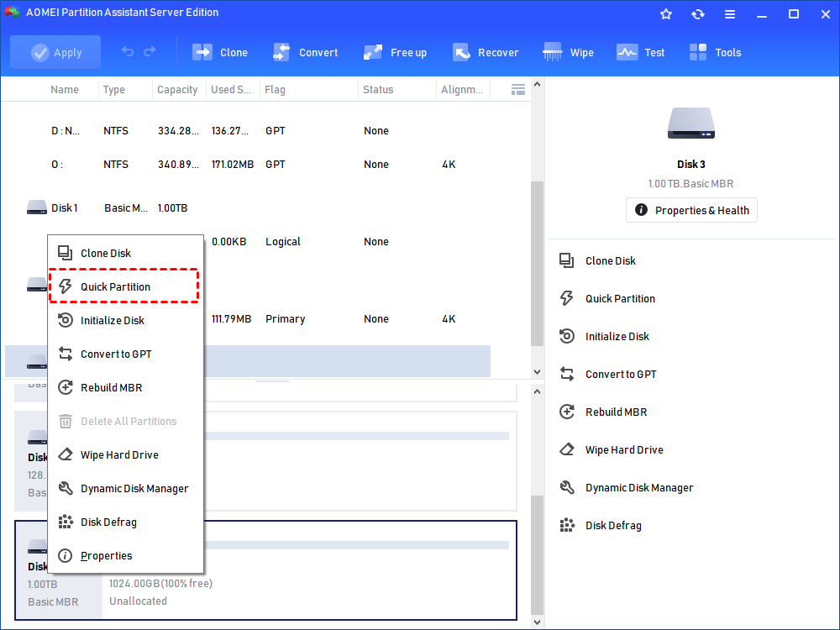Click the partition list vertical scrollbar thumb
This screenshot has width=840, height=630.
tap(537, 264)
